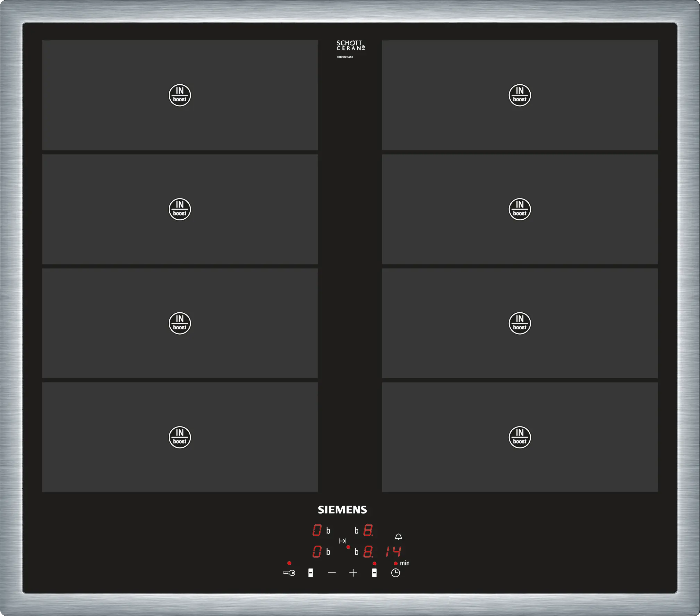
Task: Select the left cooking zone selector
Action: click(x=310, y=573)
